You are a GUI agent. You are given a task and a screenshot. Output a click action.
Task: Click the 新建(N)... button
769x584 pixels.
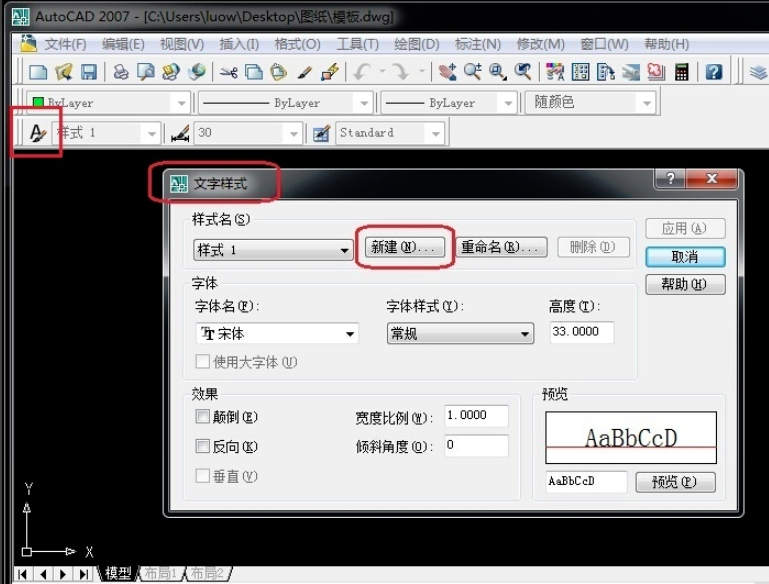click(405, 247)
